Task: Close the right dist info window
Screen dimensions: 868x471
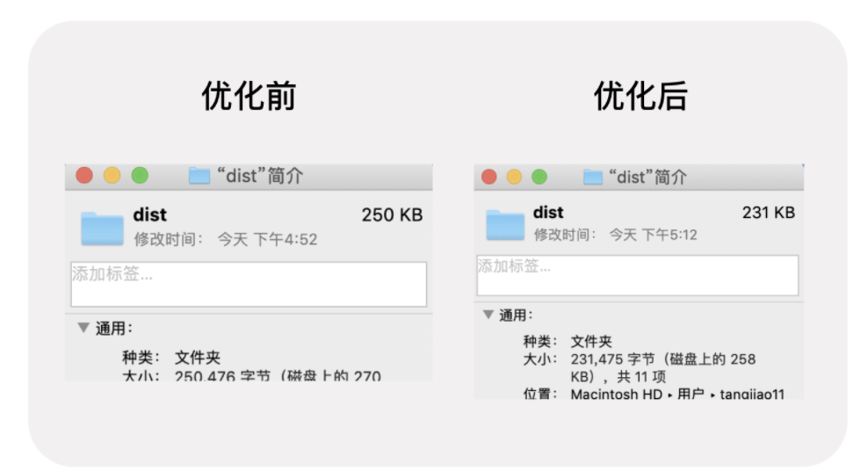Action: coord(488,177)
